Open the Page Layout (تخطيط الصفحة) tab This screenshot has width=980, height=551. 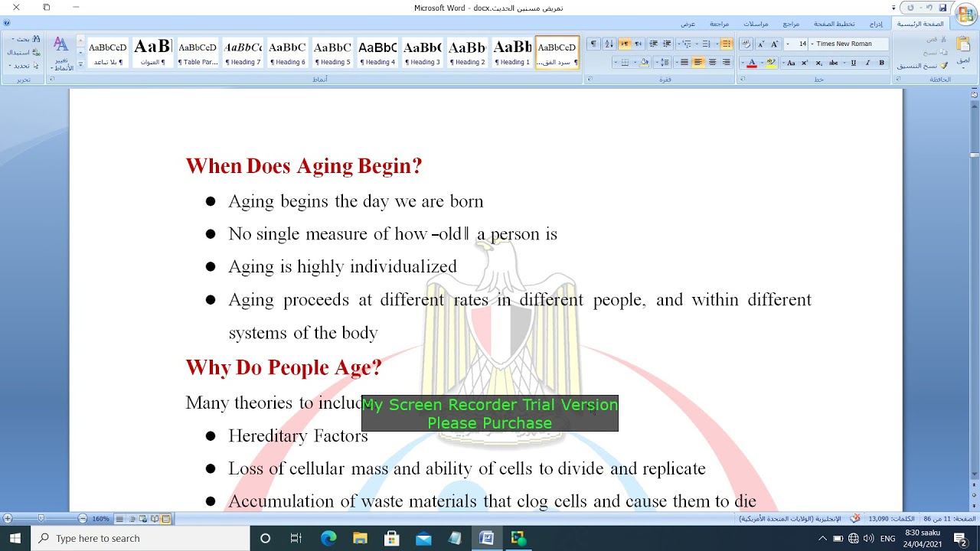tap(835, 24)
